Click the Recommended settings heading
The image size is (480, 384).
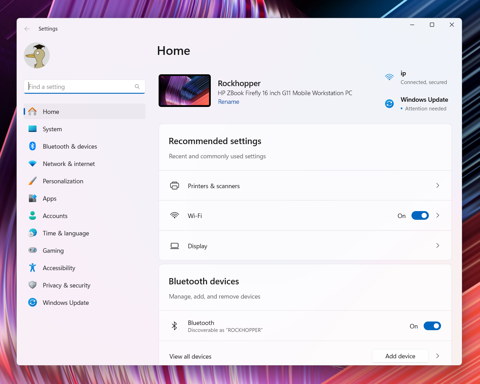coord(215,141)
